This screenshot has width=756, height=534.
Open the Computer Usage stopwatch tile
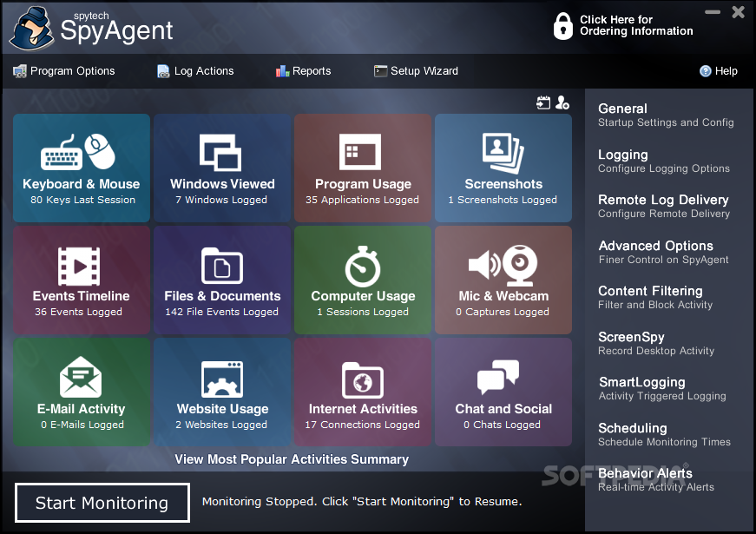[x=363, y=280]
